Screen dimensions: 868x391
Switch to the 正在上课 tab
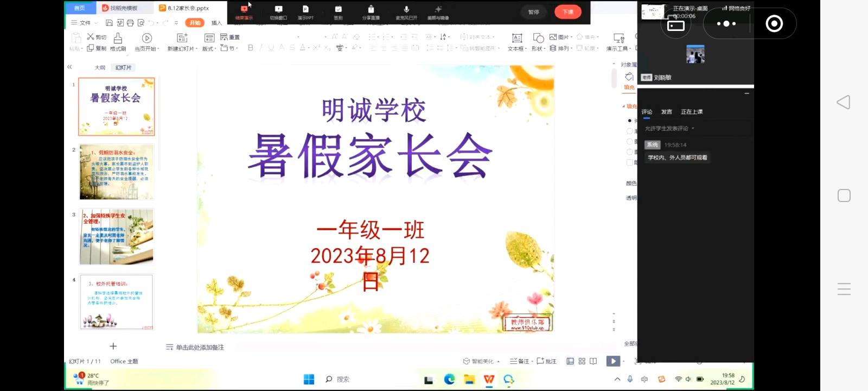point(692,112)
